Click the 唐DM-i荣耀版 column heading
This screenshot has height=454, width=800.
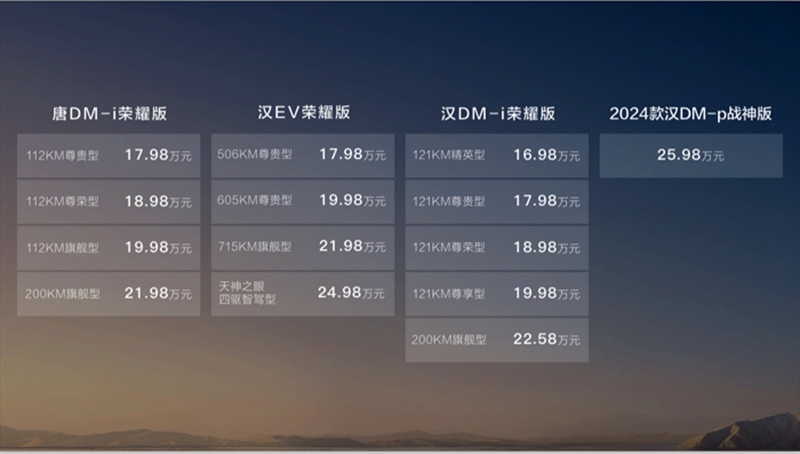(x=109, y=113)
